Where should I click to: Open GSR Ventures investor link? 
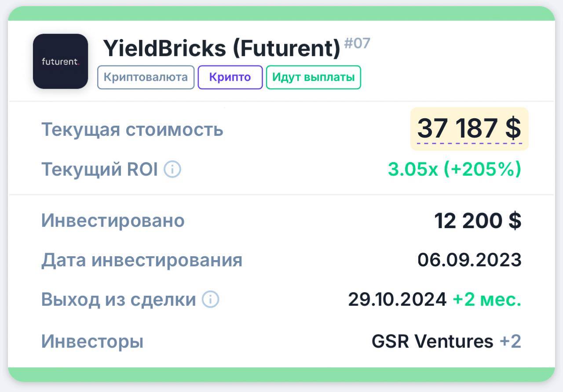(432, 341)
